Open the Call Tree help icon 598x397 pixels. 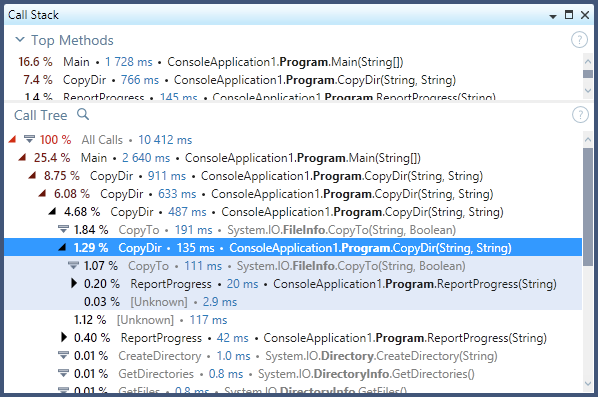(580, 115)
